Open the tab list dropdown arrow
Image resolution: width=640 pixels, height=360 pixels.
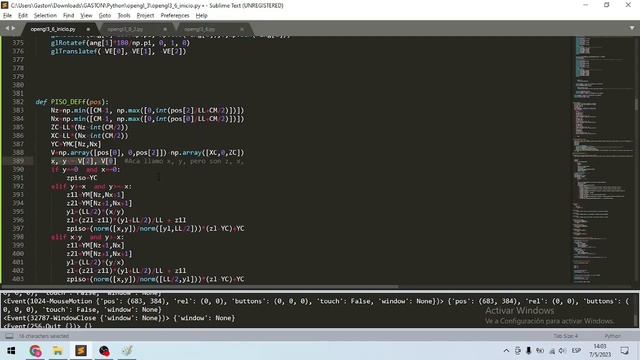click(x=632, y=28)
